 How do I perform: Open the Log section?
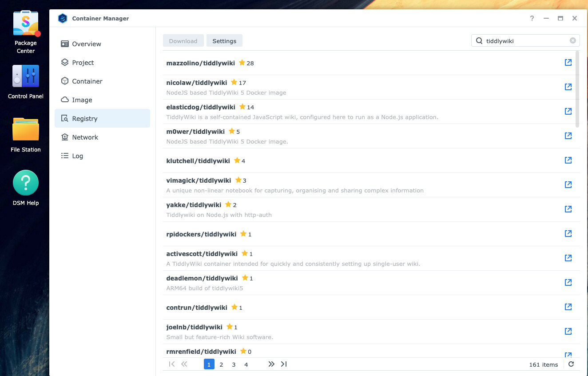pyautogui.click(x=102, y=156)
